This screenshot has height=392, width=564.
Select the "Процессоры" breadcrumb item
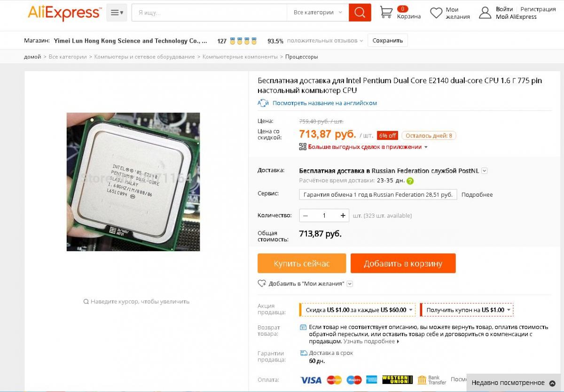(302, 57)
